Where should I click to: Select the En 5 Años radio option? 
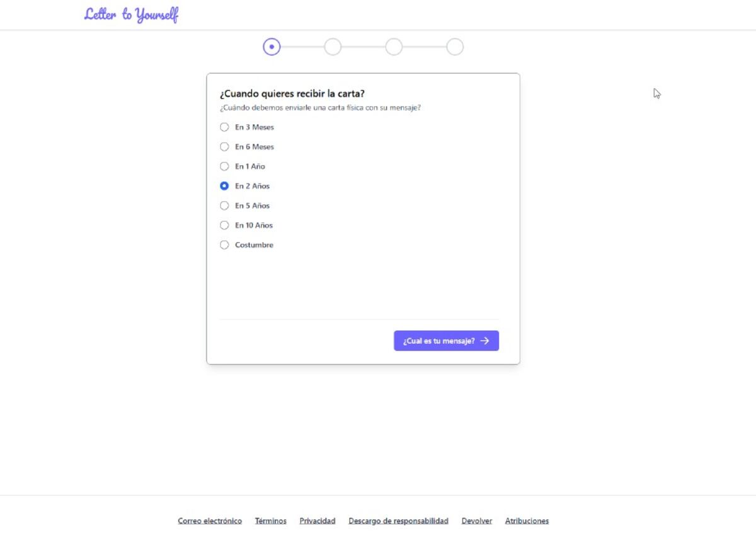pos(224,205)
